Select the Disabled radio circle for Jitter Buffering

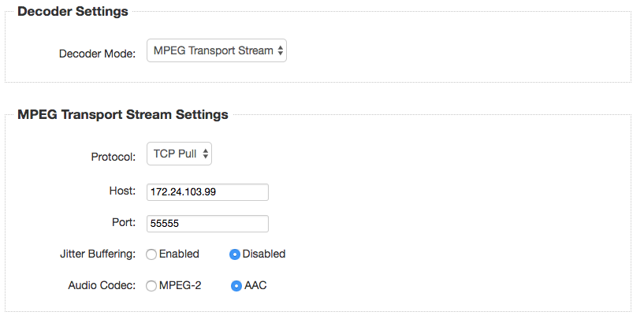pos(235,254)
